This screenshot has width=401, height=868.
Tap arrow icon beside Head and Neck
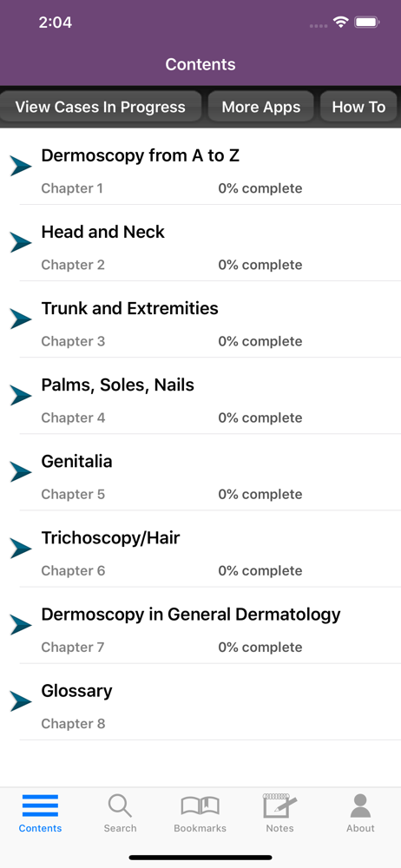(21, 242)
